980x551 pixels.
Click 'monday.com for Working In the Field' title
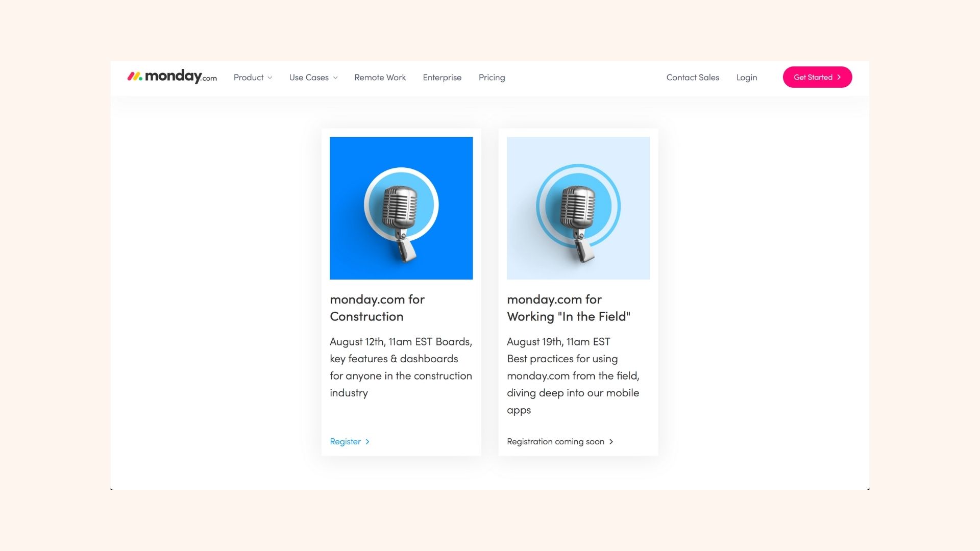(x=569, y=308)
